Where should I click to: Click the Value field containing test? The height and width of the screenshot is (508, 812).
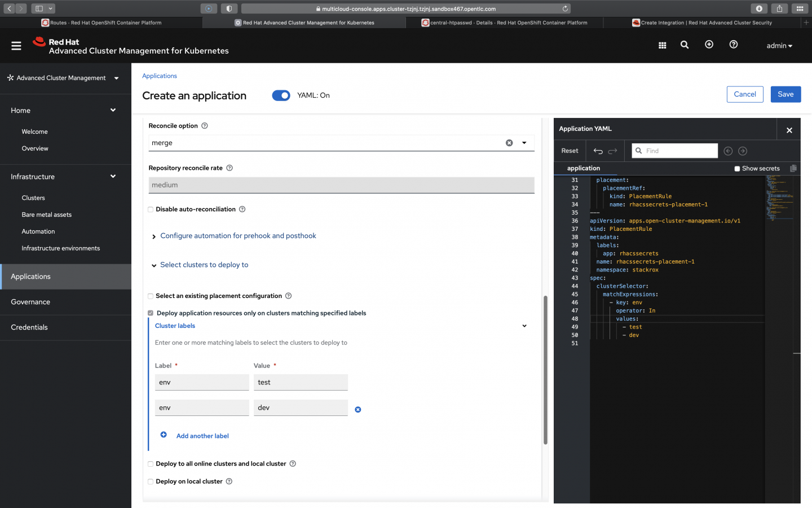click(301, 382)
